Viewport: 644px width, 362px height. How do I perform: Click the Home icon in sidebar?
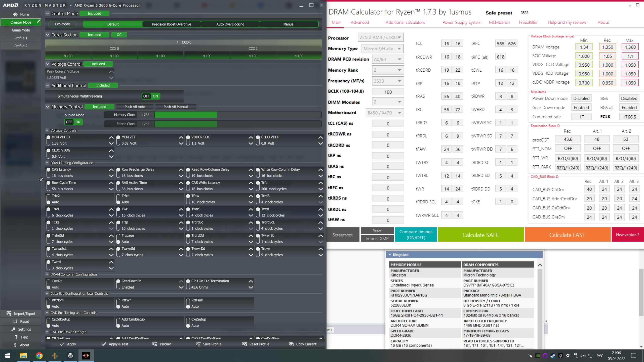click(x=15, y=14)
